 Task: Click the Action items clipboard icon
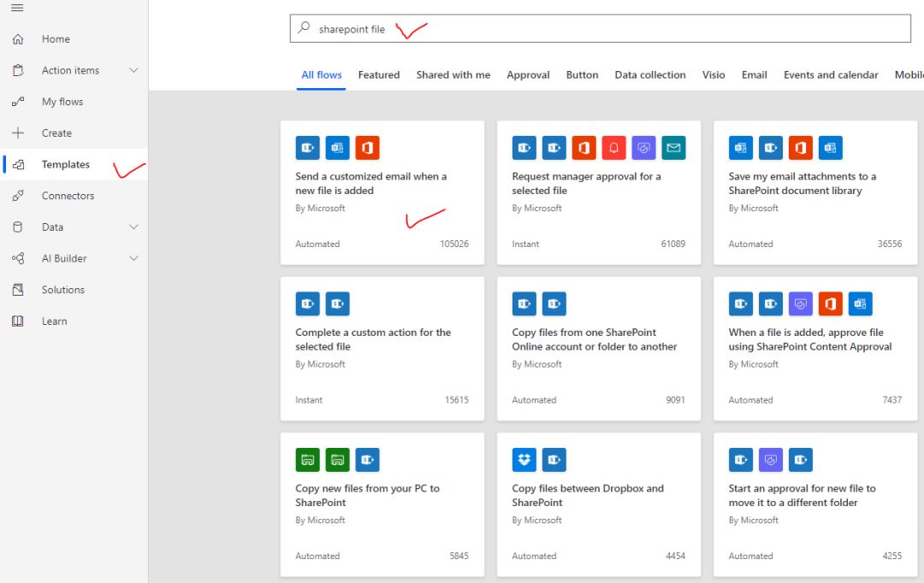pos(18,70)
